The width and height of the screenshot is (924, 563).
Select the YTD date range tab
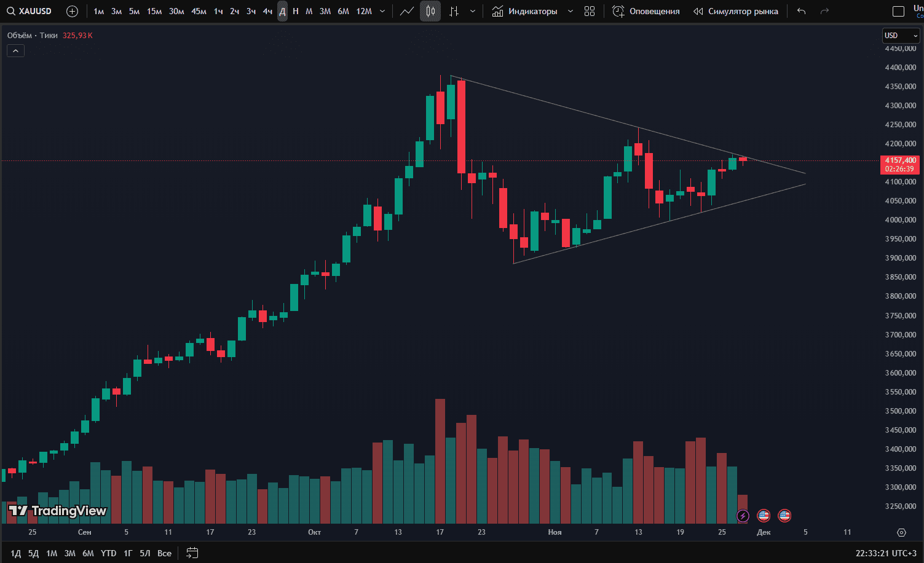108,553
